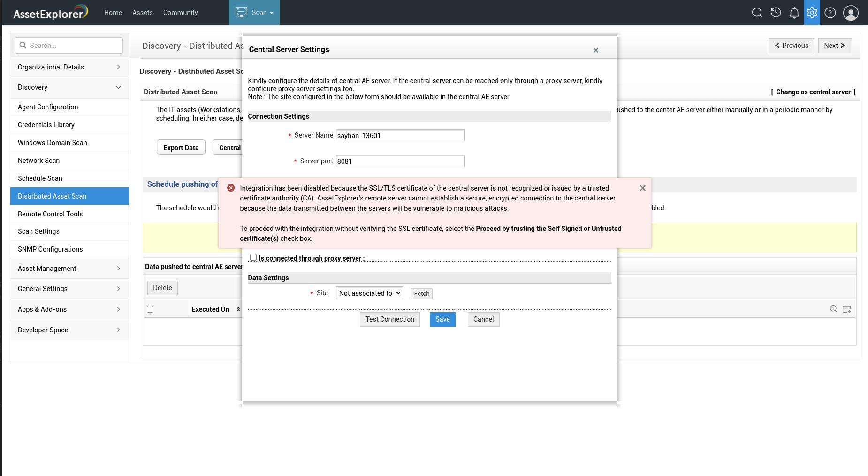Click the Server Name input field

tap(400, 135)
